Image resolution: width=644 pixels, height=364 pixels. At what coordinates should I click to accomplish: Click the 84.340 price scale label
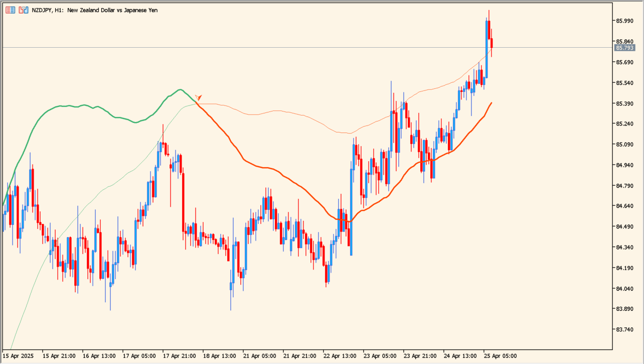click(x=624, y=247)
